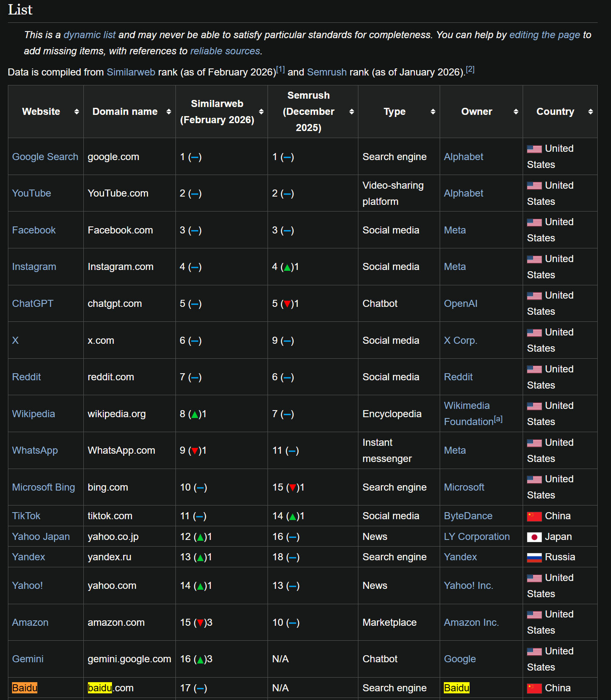
Task: Open the LY Corporation link
Action: [x=477, y=537]
